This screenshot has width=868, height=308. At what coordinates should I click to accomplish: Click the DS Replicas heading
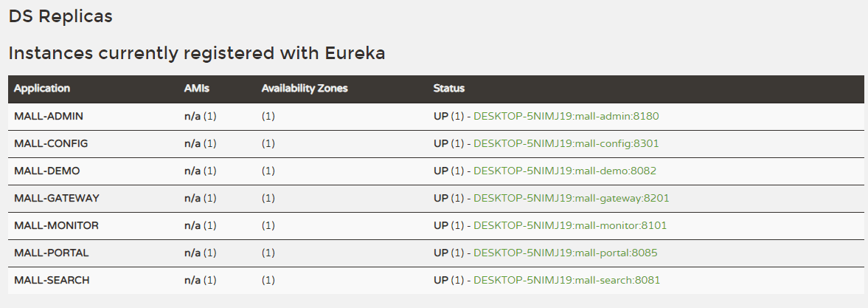tap(60, 16)
